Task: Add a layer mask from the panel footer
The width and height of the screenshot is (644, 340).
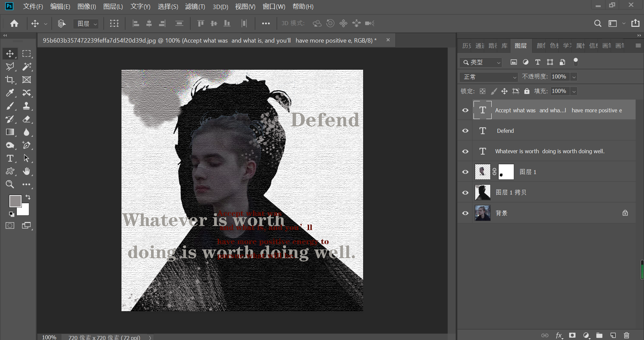Action: pyautogui.click(x=573, y=335)
